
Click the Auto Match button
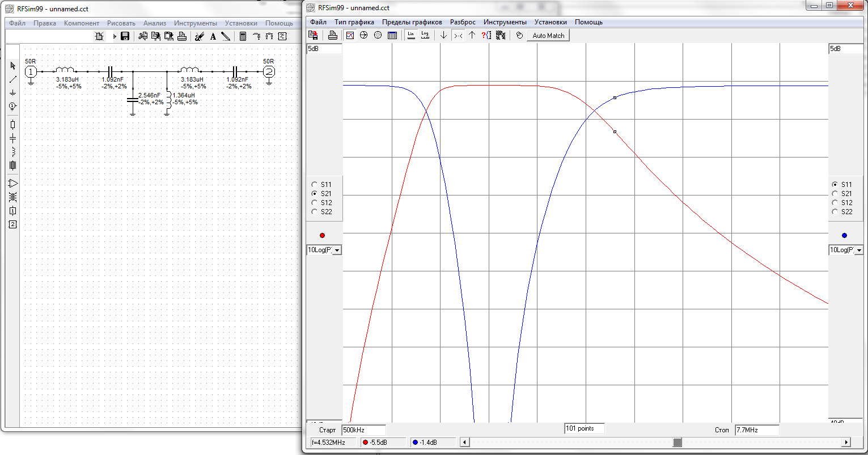point(548,35)
